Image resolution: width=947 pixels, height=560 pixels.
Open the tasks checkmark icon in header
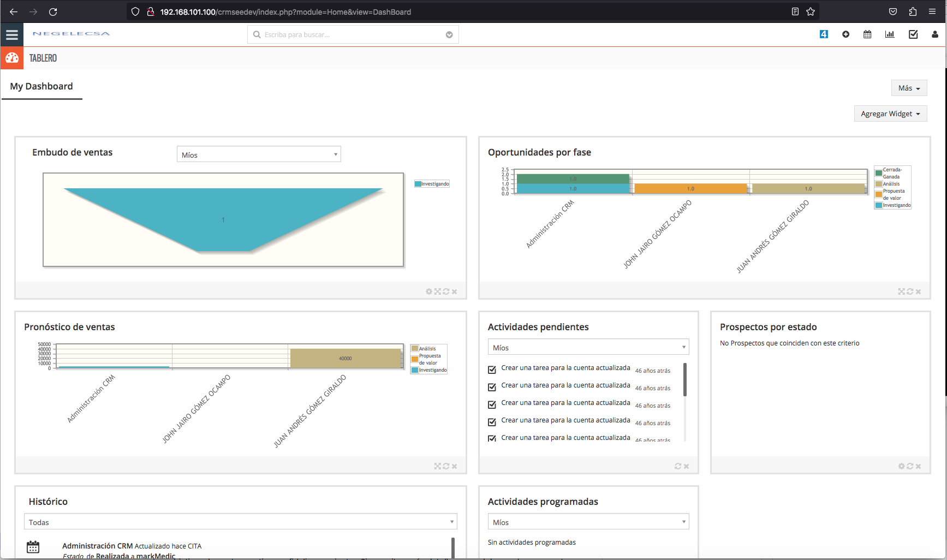pos(913,34)
